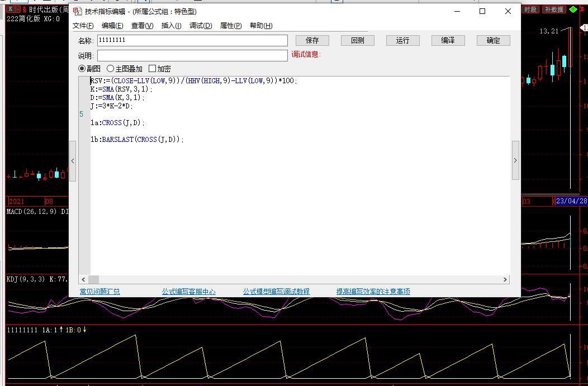Click the K:=SMA(RSV,3,1) code line

pyautogui.click(x=121, y=89)
